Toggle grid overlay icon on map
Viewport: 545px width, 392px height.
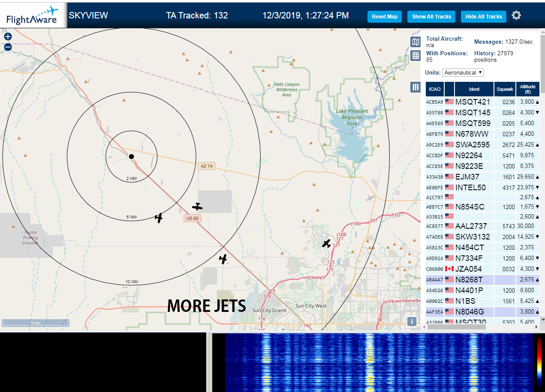click(415, 55)
